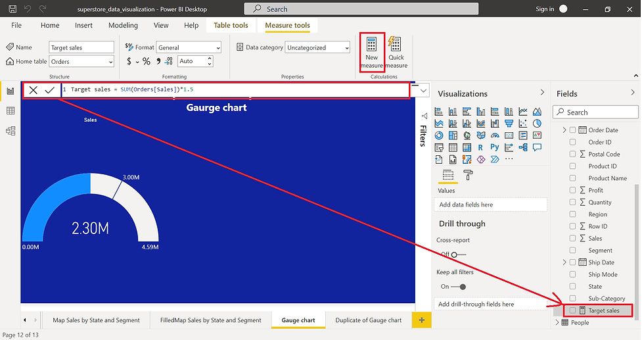Select the Scatter chart visual
The width and height of the screenshot is (644, 340).
[x=523, y=124]
